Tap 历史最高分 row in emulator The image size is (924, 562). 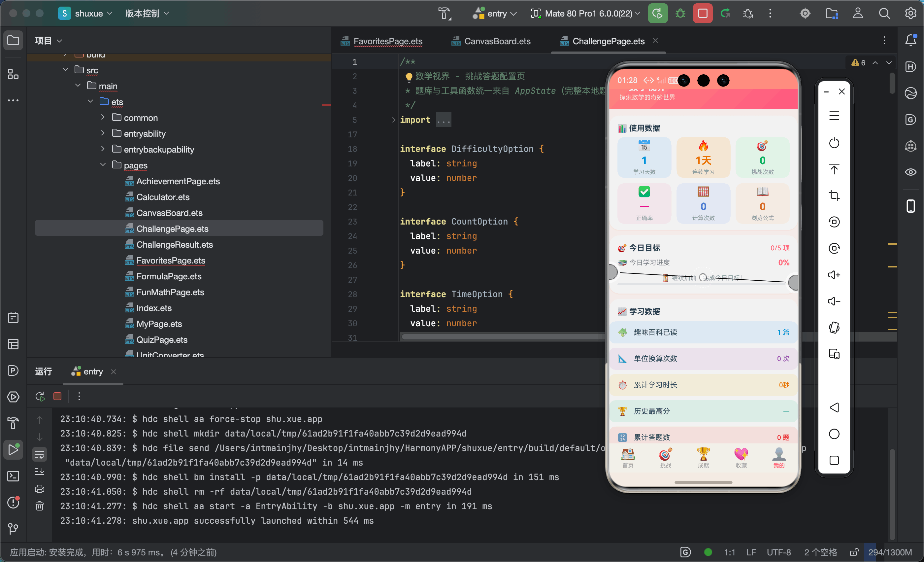703,411
